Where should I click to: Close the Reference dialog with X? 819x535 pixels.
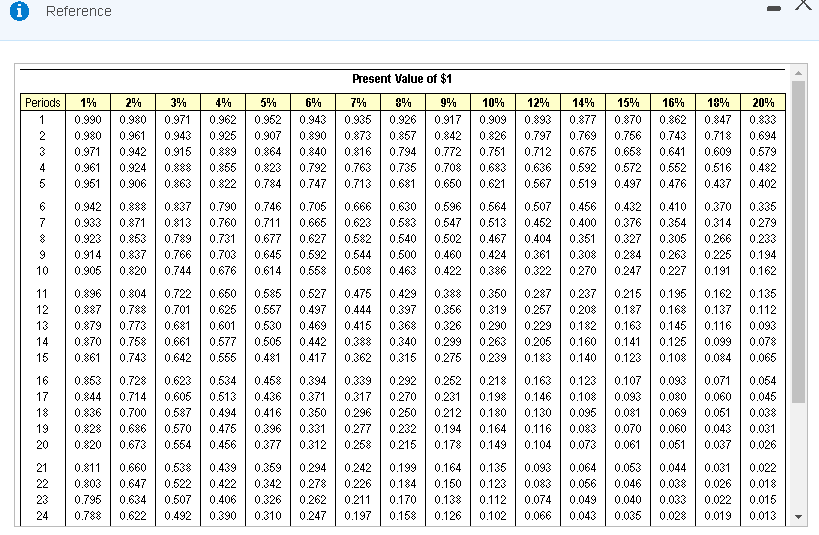pos(804,5)
